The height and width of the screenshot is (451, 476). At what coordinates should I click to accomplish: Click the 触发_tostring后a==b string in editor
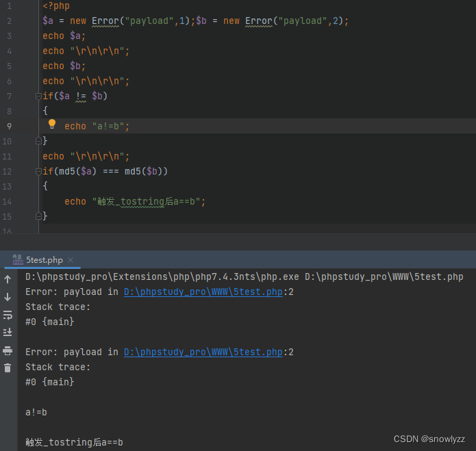(146, 201)
